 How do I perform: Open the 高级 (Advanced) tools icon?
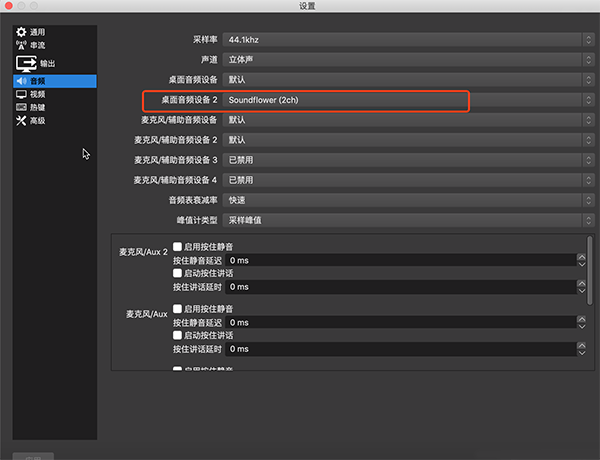21,121
